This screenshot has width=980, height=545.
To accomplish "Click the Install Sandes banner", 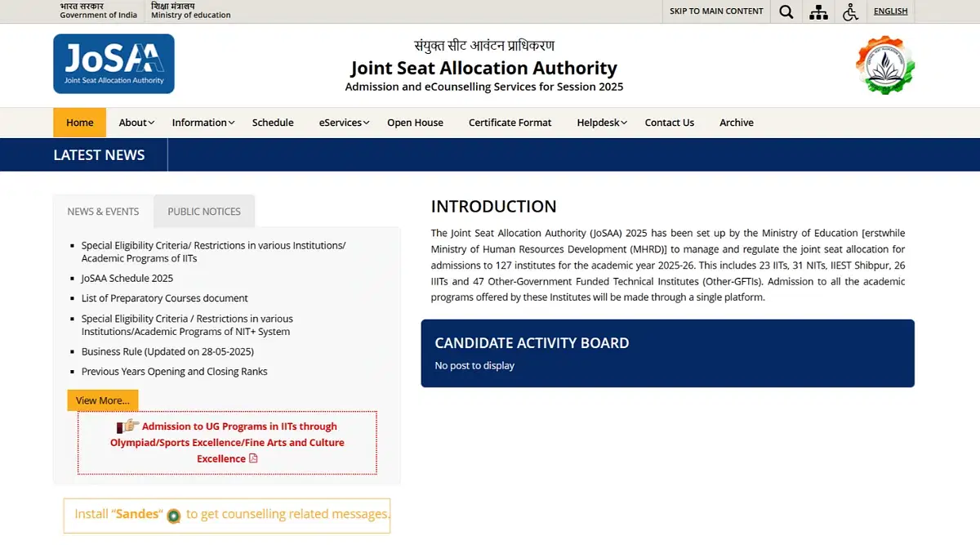I will 227,516.
